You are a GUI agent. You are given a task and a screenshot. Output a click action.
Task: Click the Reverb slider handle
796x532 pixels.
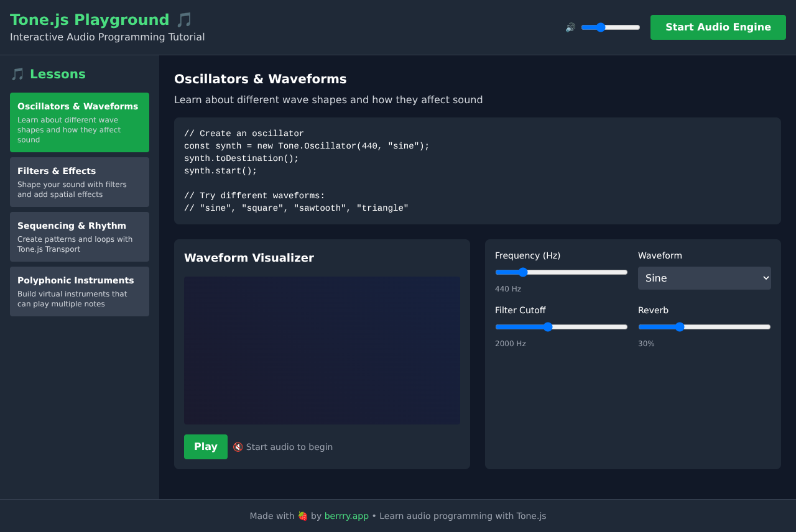[680, 327]
